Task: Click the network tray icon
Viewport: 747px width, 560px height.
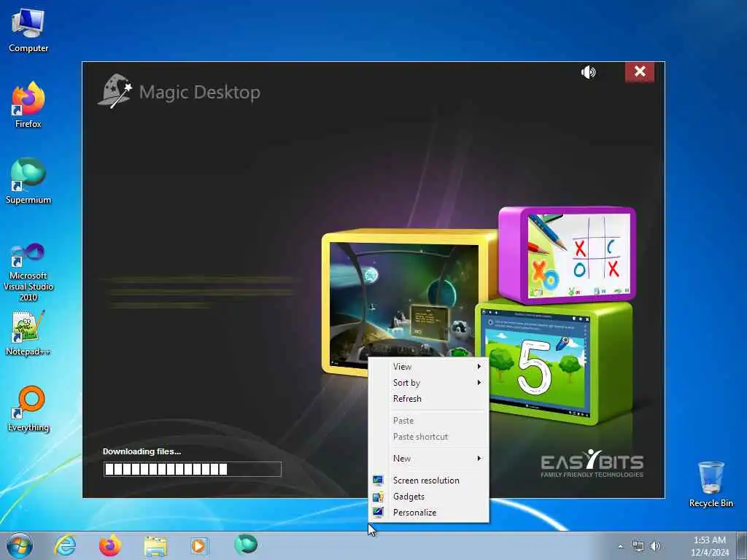Action: (x=638, y=546)
